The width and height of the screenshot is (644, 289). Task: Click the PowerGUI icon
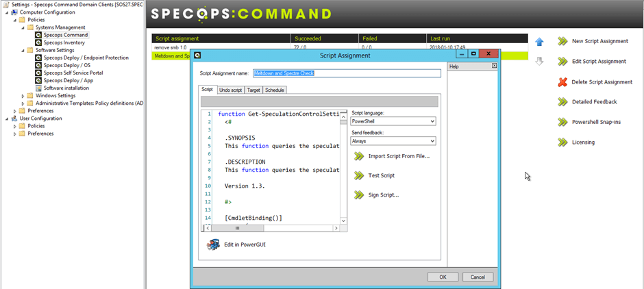coord(213,244)
